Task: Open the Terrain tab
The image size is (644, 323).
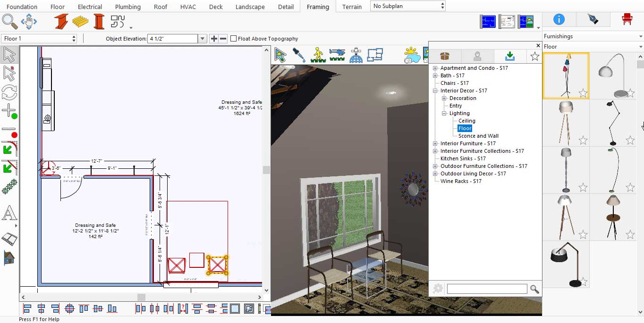Action: coord(352,7)
